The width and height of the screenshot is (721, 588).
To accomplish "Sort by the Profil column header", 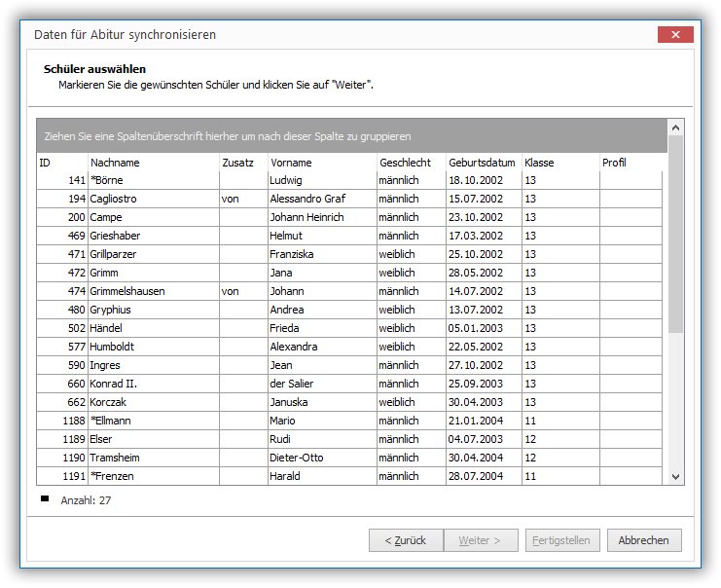I will point(631,163).
